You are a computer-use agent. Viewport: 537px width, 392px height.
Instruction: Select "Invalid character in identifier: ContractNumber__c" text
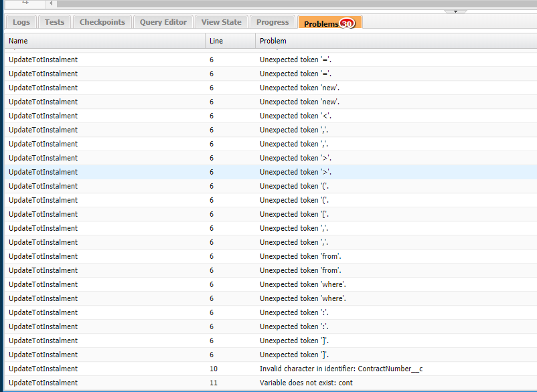[341, 369]
